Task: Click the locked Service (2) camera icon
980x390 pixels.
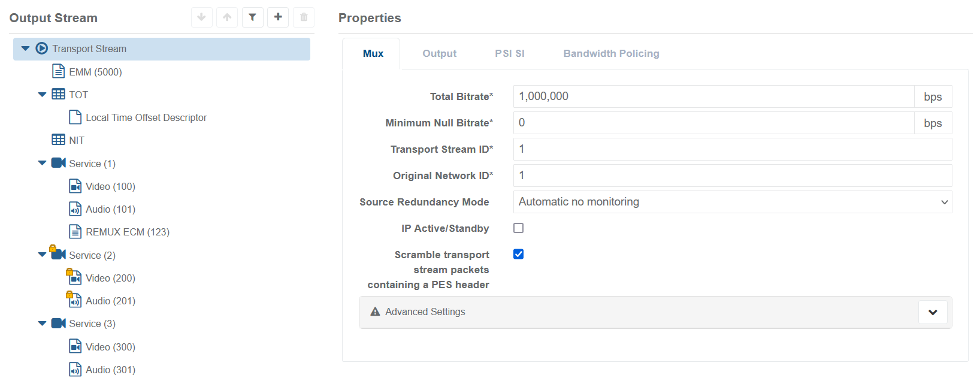Action: (58, 254)
